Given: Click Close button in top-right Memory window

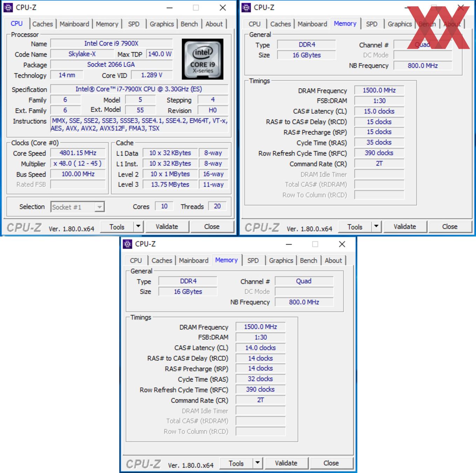Looking at the screenshot, I should pos(450,227).
